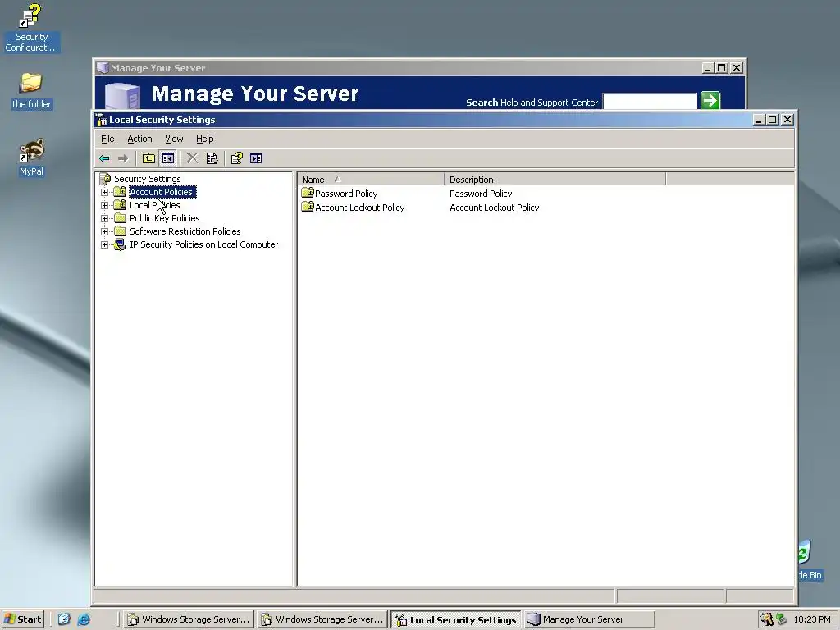
Task: Select the Password Policy name entry
Action: [x=346, y=194]
